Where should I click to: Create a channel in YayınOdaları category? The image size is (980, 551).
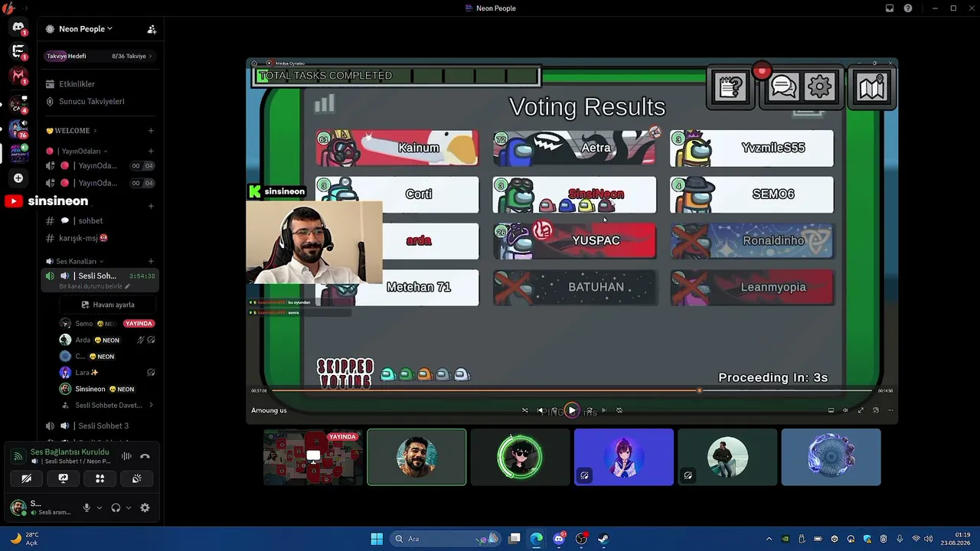tap(151, 152)
